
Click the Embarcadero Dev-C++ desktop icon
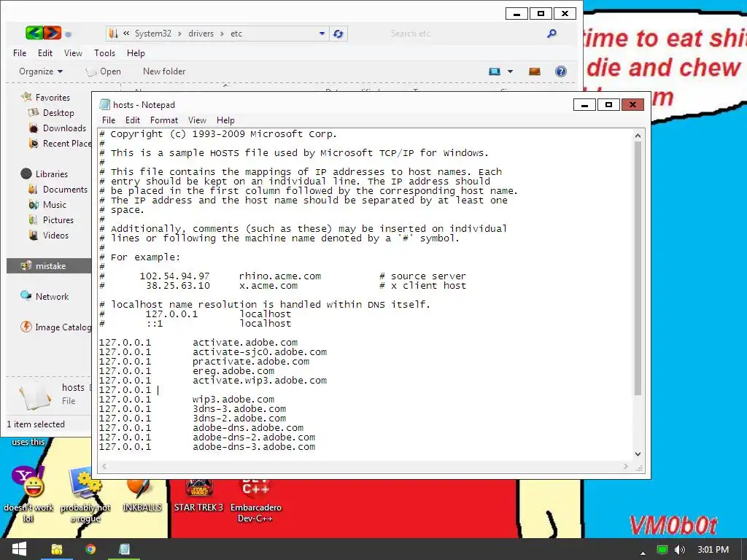tap(255, 488)
